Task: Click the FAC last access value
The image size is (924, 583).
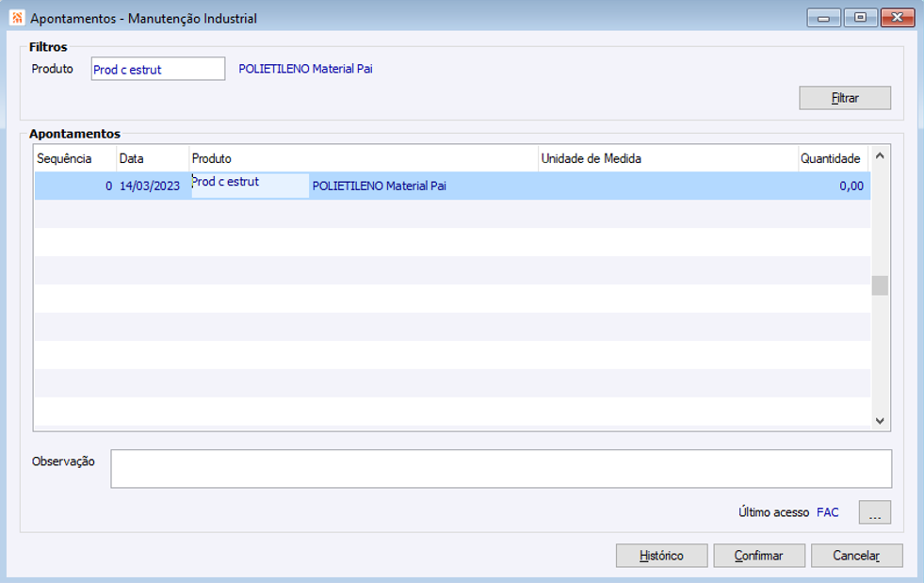Action: tap(827, 512)
